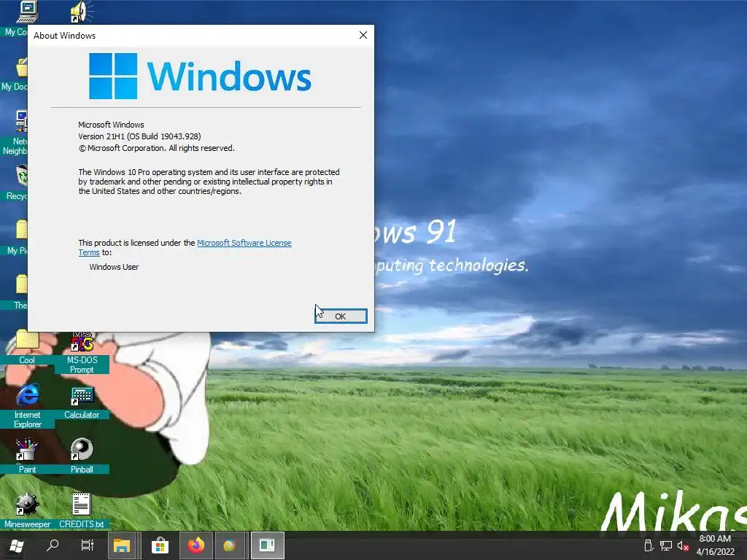Screen dimensions: 747x560
Task: Close the About Windows dialog
Action: 363,35
